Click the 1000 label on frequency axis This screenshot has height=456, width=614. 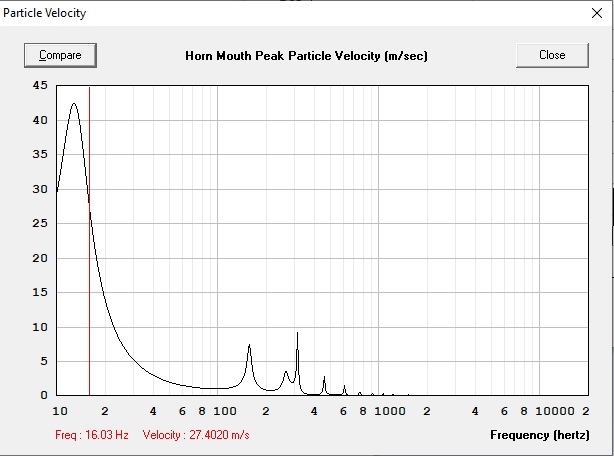[x=390, y=411]
